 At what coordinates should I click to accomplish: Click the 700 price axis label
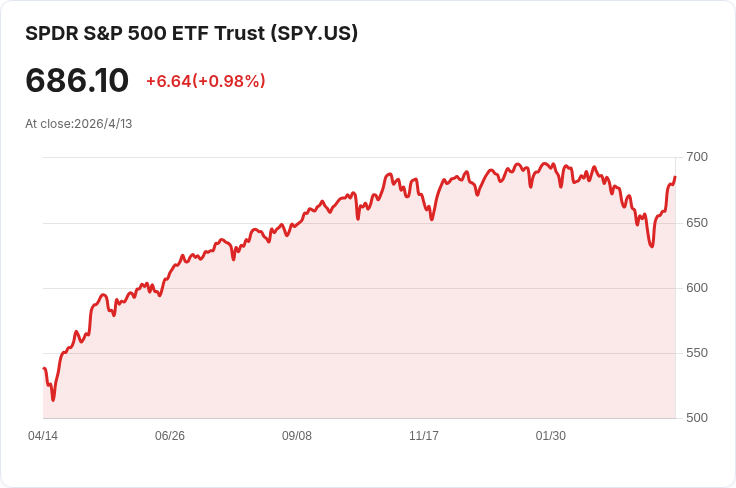click(697, 157)
